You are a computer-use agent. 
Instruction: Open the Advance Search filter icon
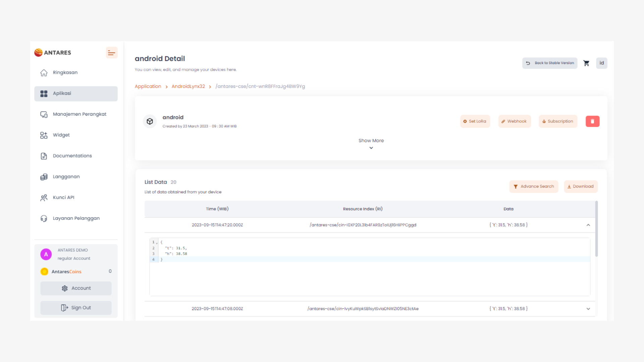tap(516, 186)
